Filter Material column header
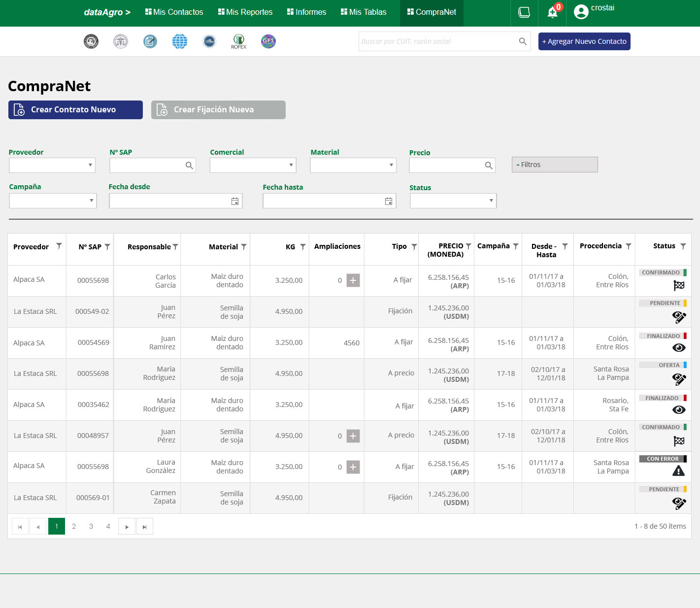The height and width of the screenshot is (608, 700). [x=244, y=247]
